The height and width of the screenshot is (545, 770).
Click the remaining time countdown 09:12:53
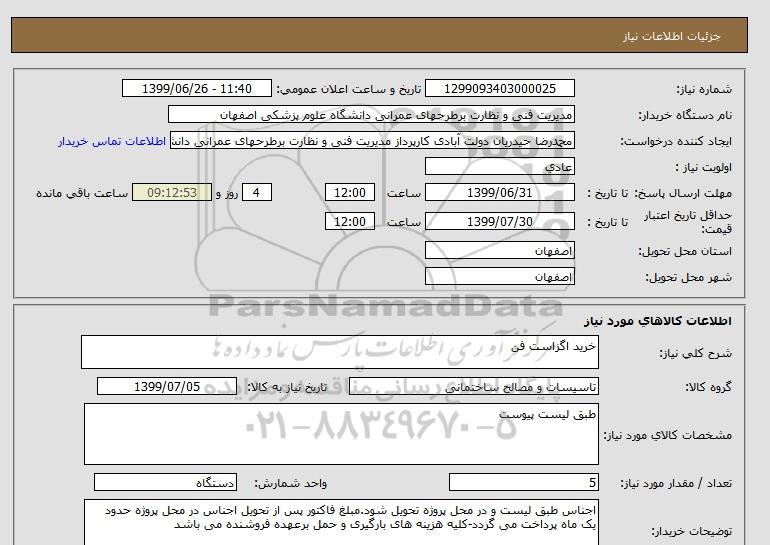pyautogui.click(x=172, y=192)
